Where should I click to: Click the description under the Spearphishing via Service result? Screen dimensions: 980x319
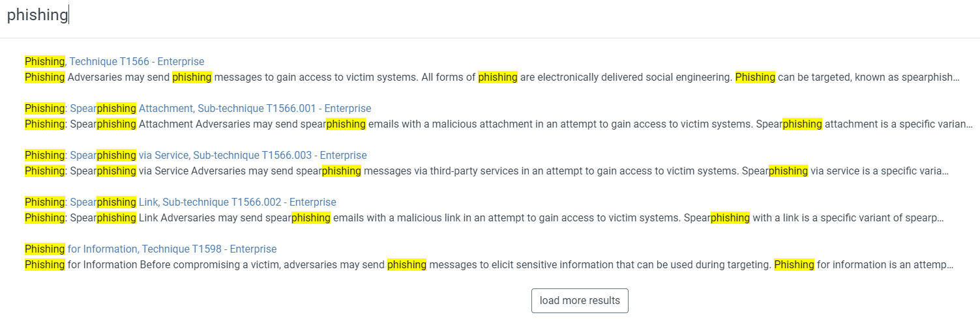pyautogui.click(x=486, y=171)
